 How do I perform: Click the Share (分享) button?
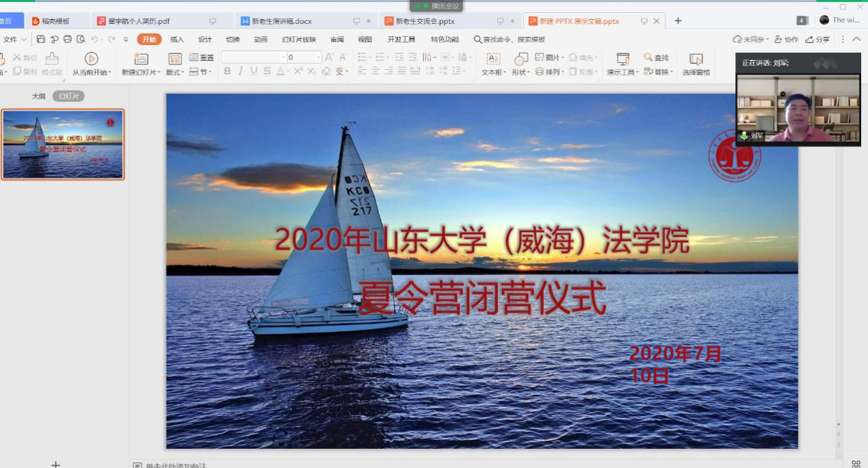tap(818, 40)
